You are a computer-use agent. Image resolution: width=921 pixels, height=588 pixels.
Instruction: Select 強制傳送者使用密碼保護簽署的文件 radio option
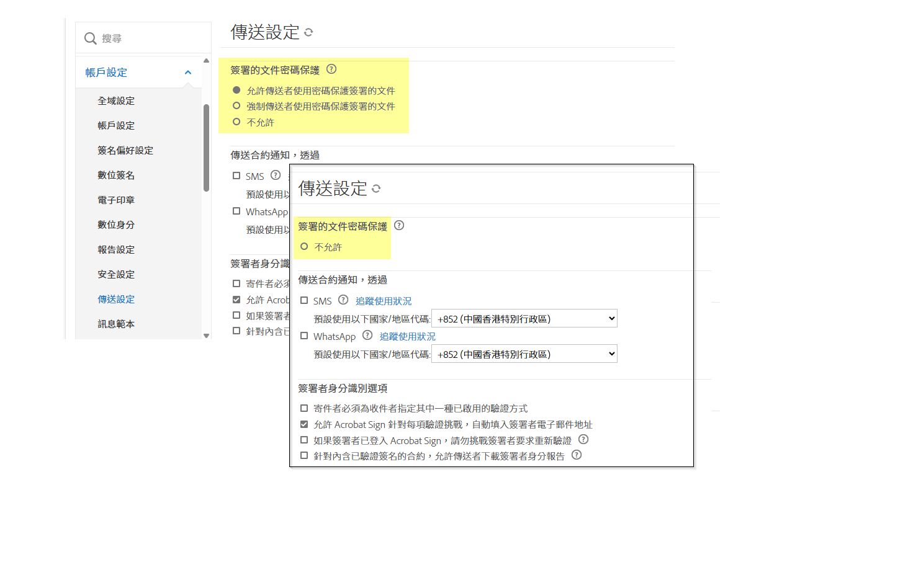coord(236,106)
